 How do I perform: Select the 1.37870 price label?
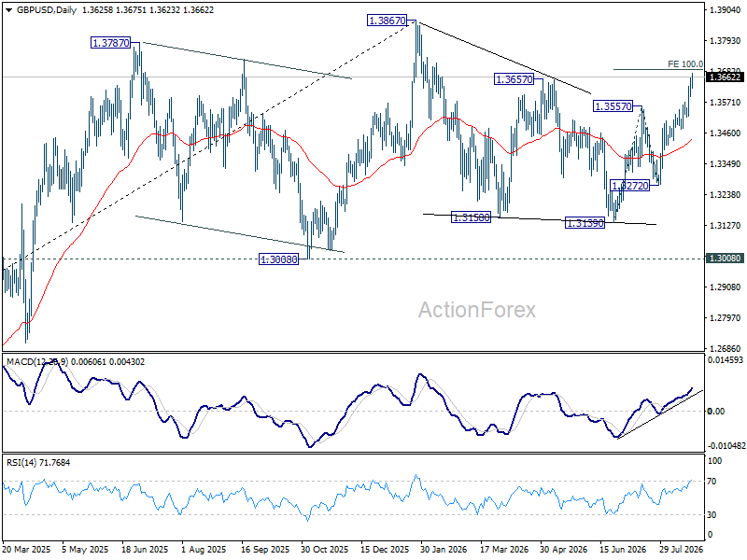pyautogui.click(x=110, y=43)
